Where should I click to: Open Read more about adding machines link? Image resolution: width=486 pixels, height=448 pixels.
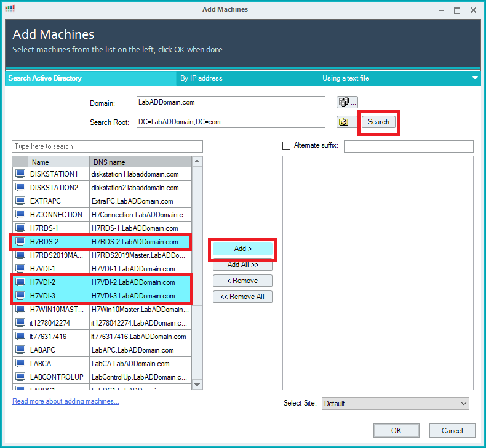[x=66, y=401]
